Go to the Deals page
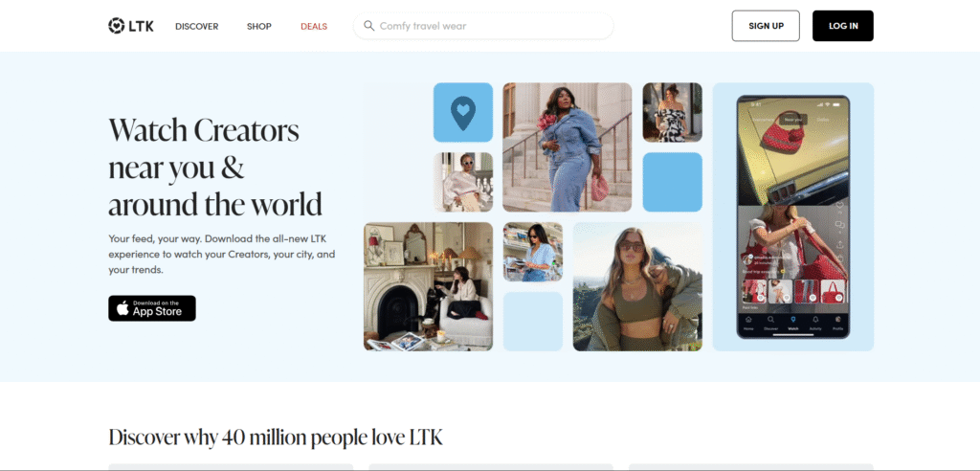Viewport: 980px width, 471px height. 314,26
